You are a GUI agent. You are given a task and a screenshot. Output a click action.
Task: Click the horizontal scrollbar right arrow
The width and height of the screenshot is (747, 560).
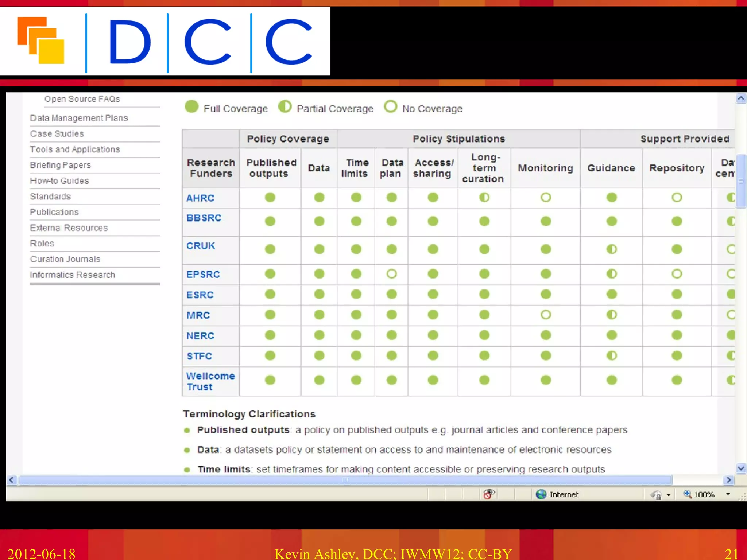coord(728,480)
